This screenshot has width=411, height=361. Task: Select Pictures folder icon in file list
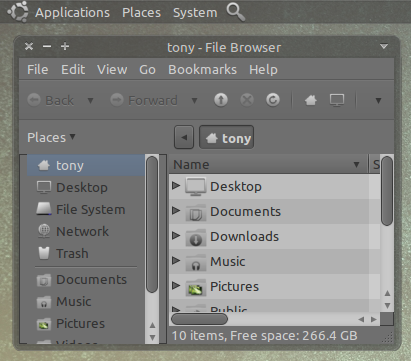click(x=195, y=287)
